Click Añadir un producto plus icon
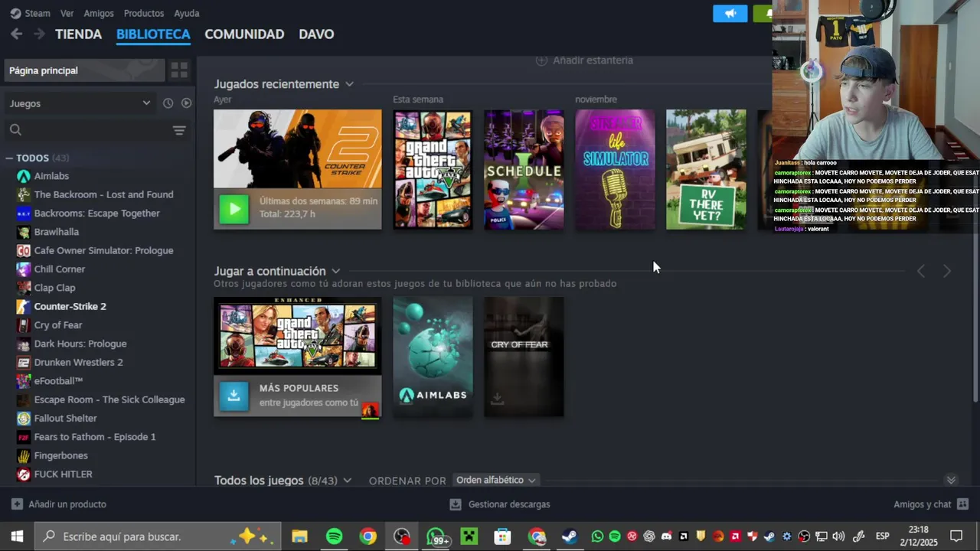This screenshot has width=980, height=551. pos(17,504)
